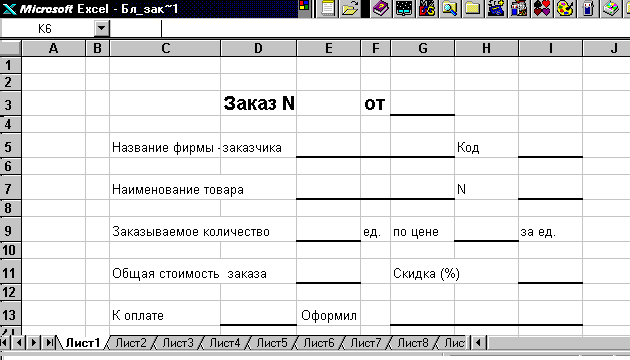The height and width of the screenshot is (360, 630).
Task: Click the notepad document icon in the shortcut bar
Action: click(328, 8)
